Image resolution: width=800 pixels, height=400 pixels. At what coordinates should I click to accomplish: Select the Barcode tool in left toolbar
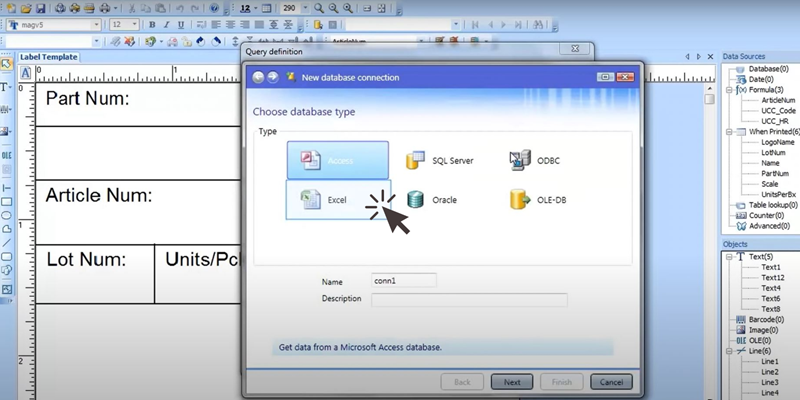click(6, 109)
